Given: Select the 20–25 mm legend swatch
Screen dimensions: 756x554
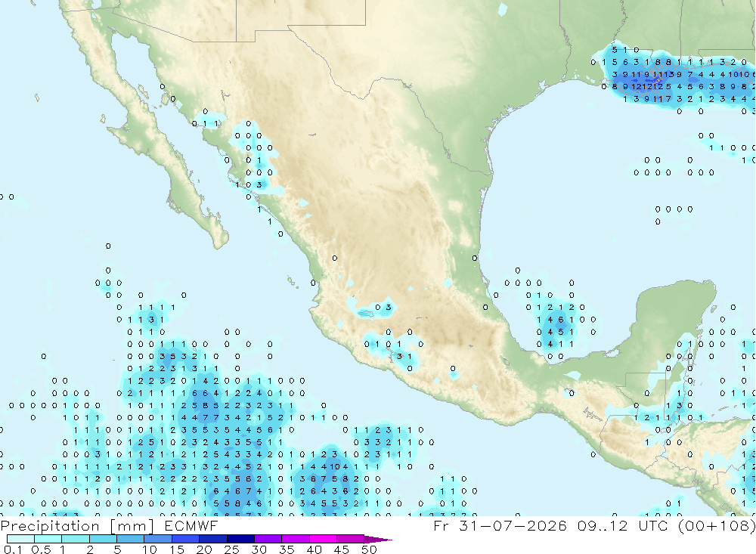Looking at the screenshot, I should point(213,539).
